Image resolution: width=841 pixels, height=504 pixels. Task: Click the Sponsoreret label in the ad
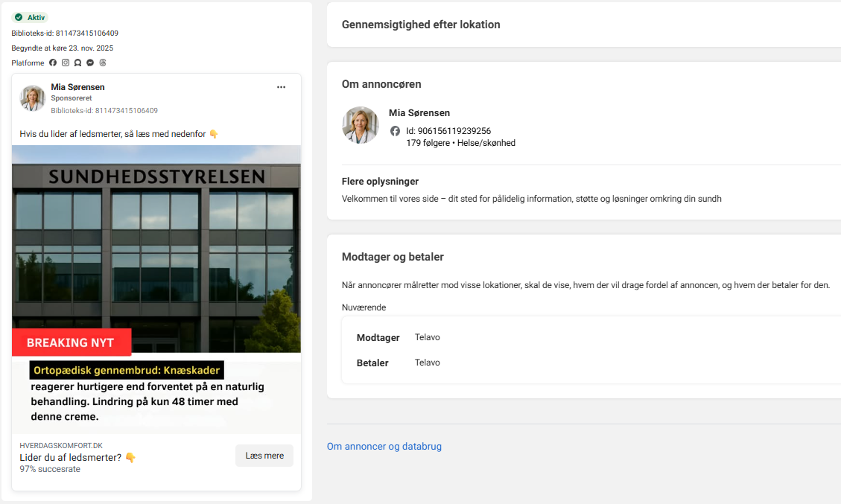[72, 98]
